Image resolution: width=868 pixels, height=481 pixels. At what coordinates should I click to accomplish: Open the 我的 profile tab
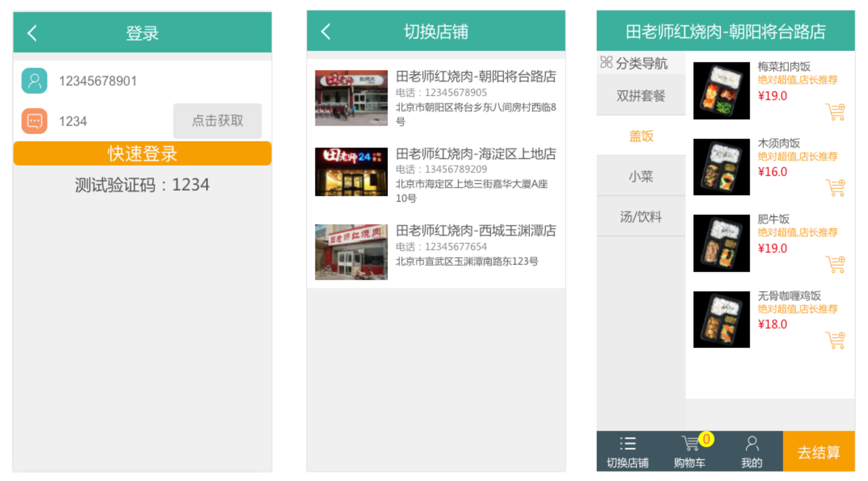752,452
